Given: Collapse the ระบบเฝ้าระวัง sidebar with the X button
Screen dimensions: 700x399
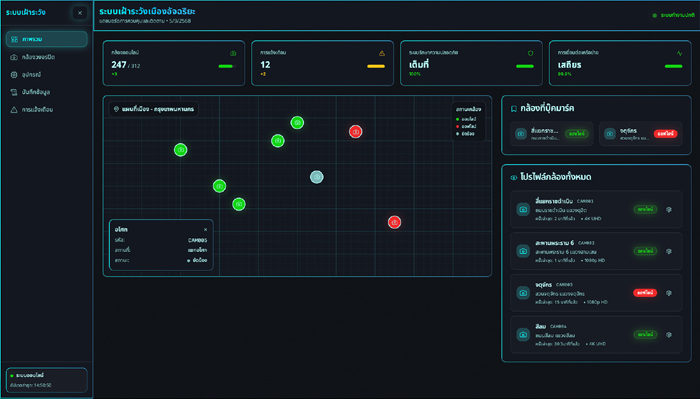Looking at the screenshot, I should pos(80,13).
